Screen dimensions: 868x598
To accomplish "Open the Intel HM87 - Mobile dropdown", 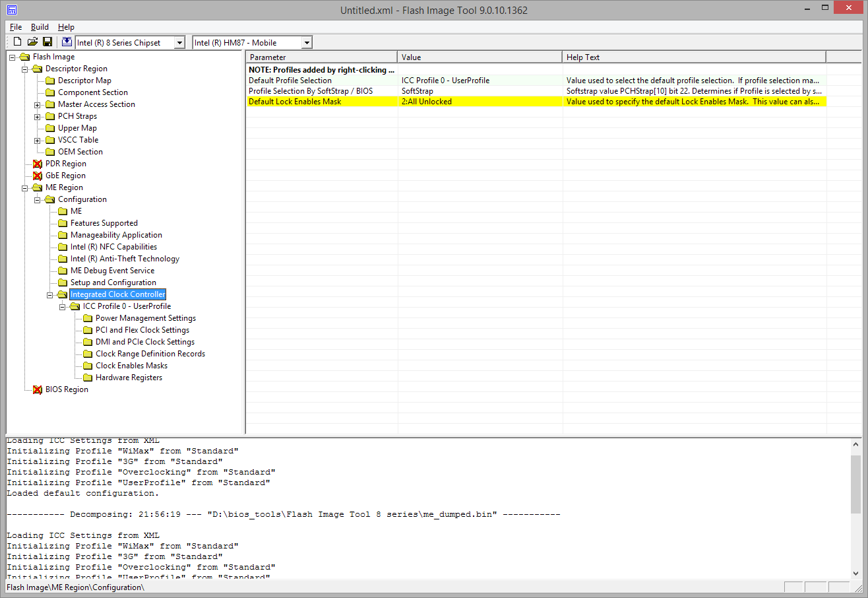I will pos(307,43).
